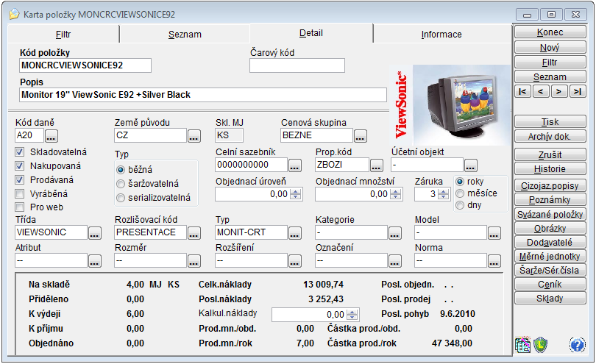Open lookup for Typ MONIT-CRT

[x=295, y=233]
